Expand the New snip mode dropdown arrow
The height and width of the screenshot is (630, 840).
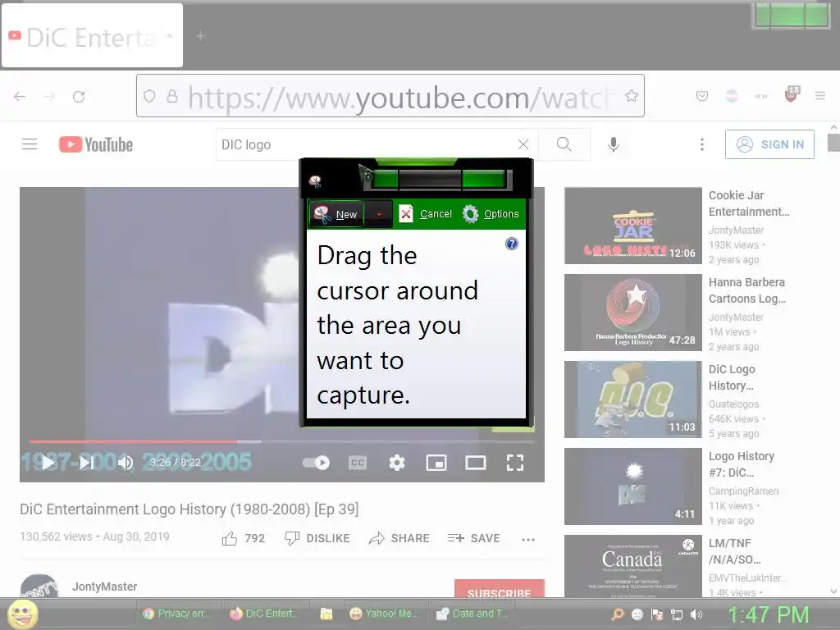coord(379,214)
